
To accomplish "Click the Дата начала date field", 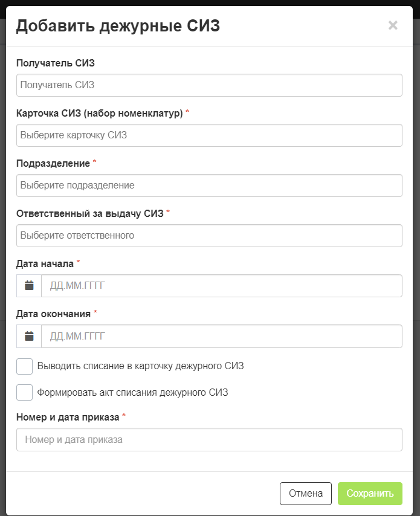I will (222, 286).
